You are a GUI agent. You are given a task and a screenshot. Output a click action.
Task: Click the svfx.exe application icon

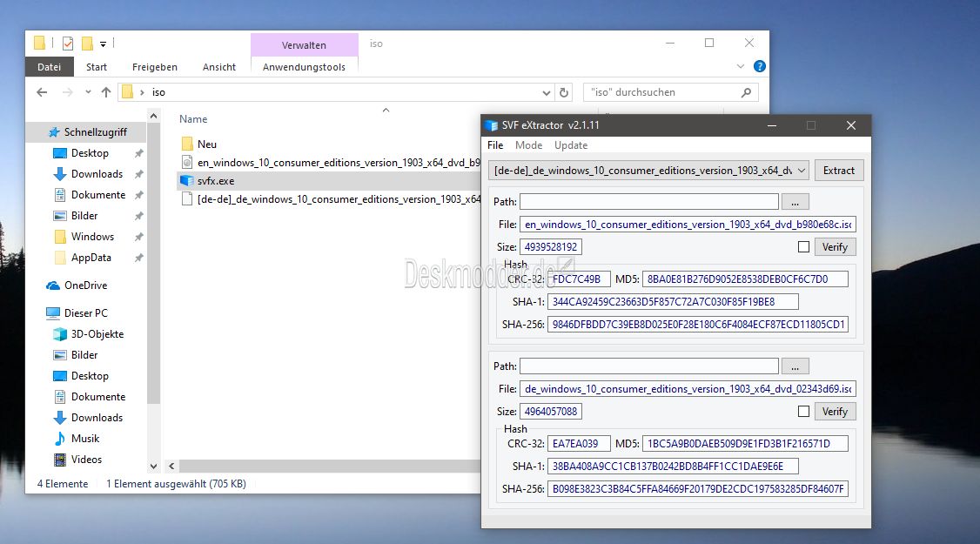click(x=186, y=181)
